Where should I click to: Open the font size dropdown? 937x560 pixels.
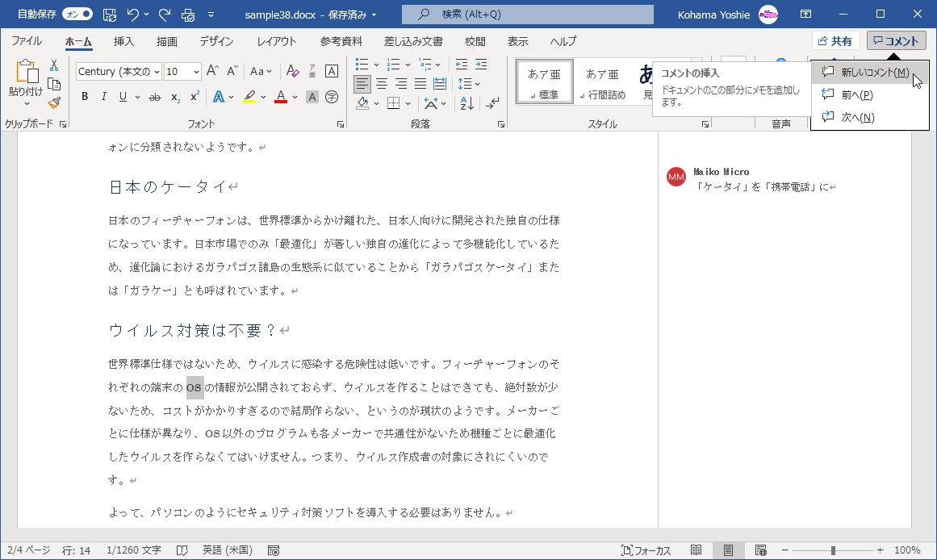click(x=196, y=72)
